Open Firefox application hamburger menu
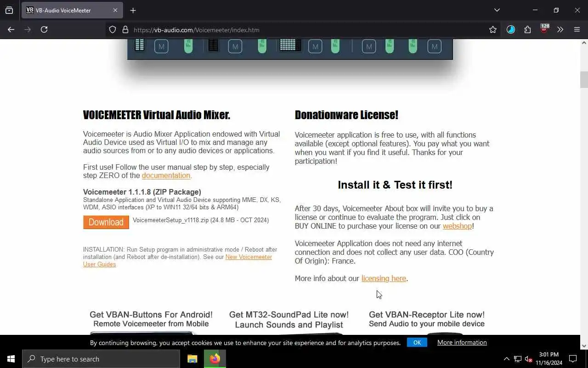 tap(577, 29)
